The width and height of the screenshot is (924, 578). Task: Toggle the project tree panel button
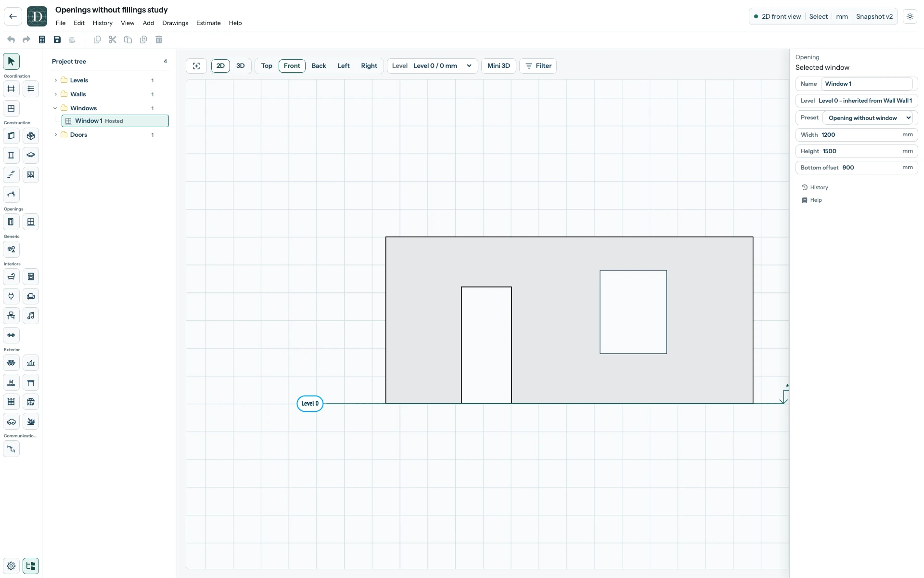[x=31, y=566]
